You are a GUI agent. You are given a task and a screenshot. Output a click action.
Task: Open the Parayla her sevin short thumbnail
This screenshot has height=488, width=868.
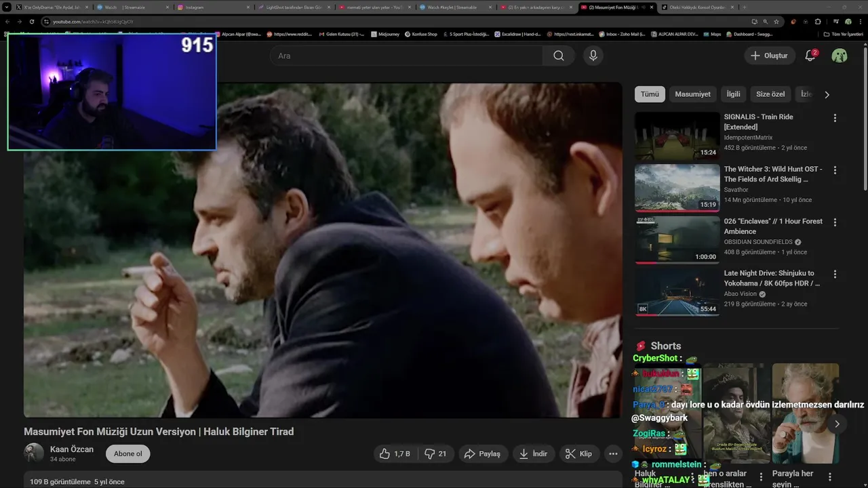[805, 413]
